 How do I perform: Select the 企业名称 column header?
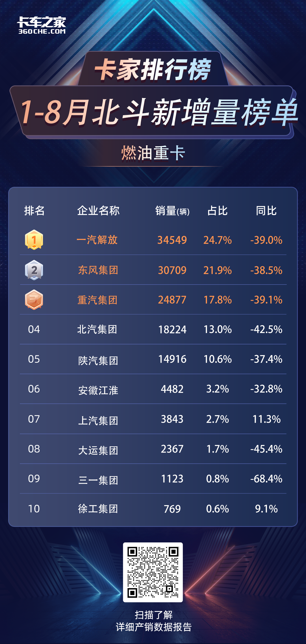[98, 211]
